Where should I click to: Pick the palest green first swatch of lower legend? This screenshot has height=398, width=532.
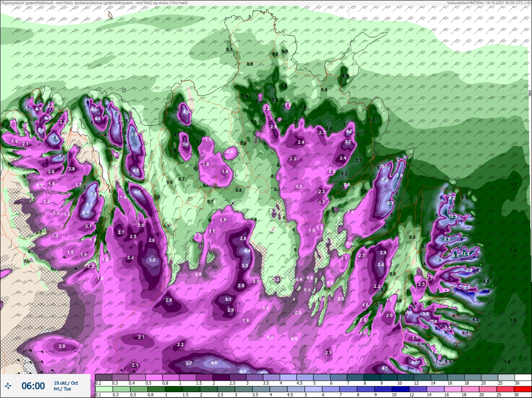[104, 389]
